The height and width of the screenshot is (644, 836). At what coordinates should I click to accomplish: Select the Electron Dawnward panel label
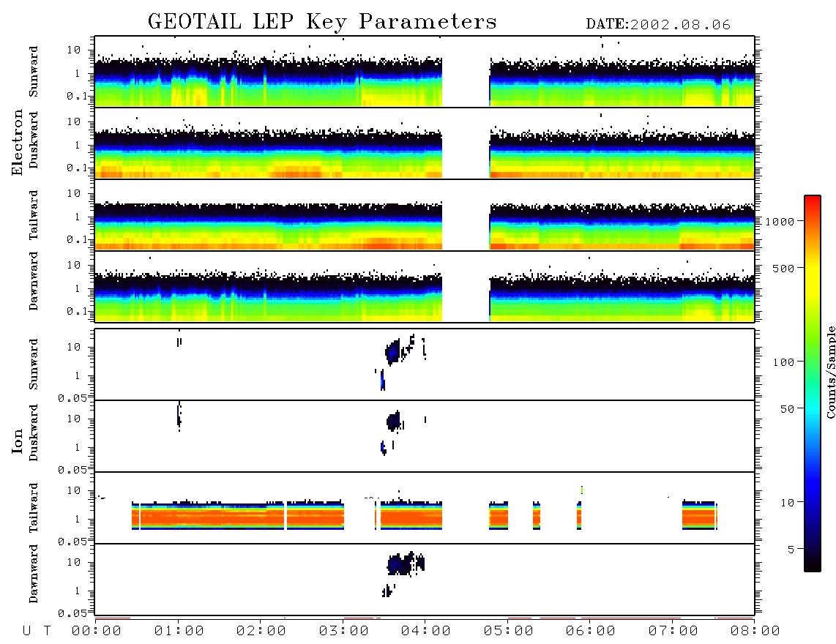[33, 281]
